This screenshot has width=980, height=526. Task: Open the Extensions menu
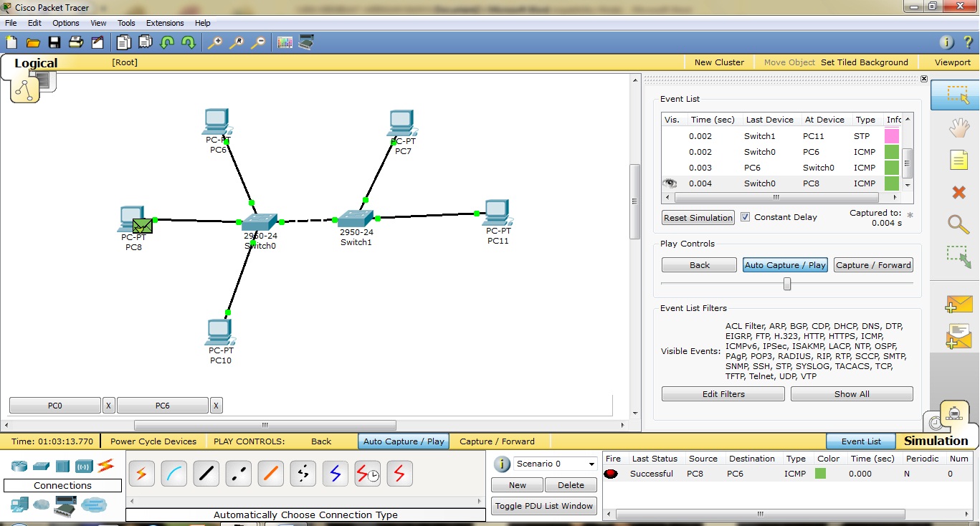click(164, 22)
